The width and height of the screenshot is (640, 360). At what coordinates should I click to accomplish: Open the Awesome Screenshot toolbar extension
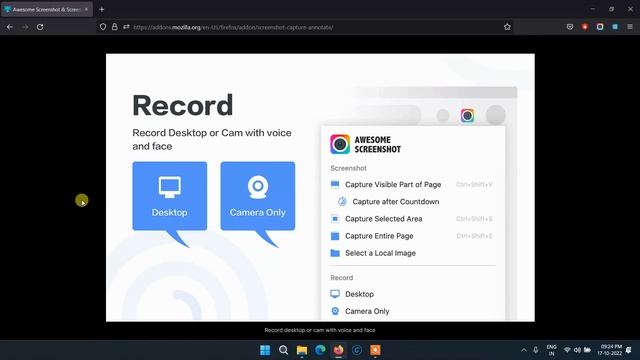600,27
